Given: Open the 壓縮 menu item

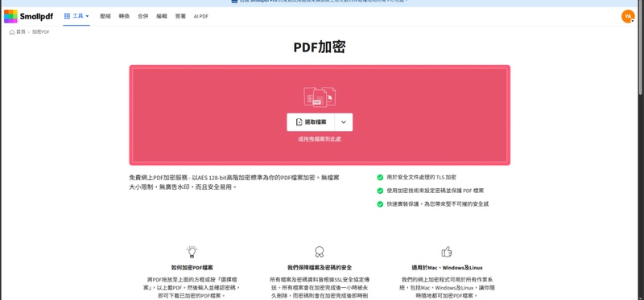Looking at the screenshot, I should 105,16.
